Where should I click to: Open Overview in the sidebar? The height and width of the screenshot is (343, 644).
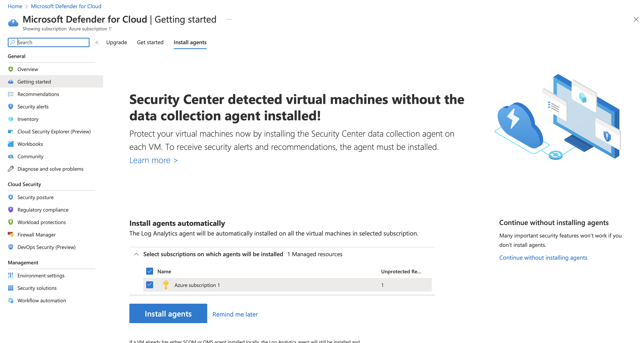click(x=27, y=69)
